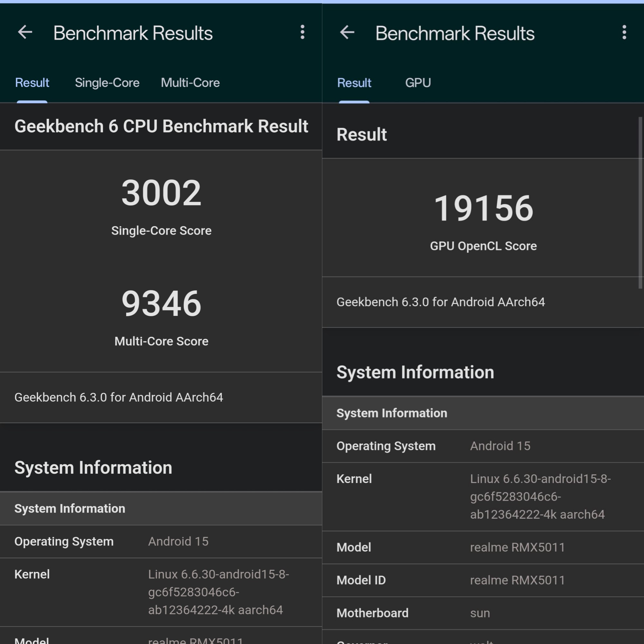
Task: Tap the back arrow on the GPU results screen
Action: pos(347,32)
